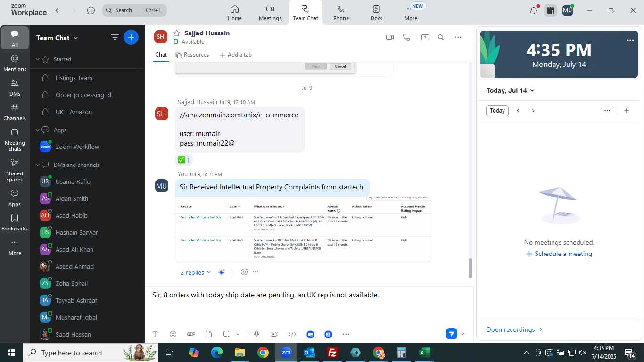Switch to the Docs tab
Viewport: 644px width, 362px height.
pos(376,12)
